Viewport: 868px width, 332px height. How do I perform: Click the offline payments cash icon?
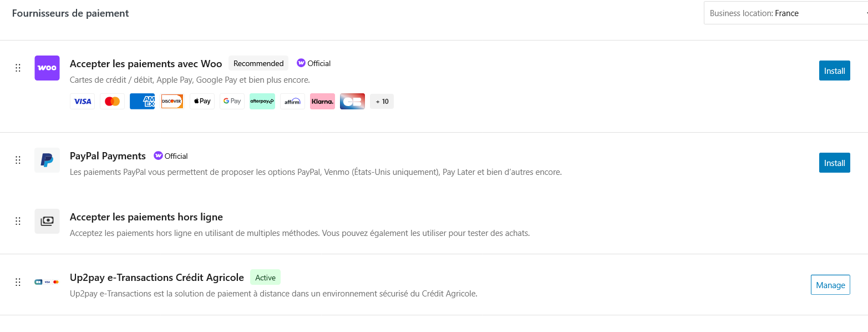47,221
